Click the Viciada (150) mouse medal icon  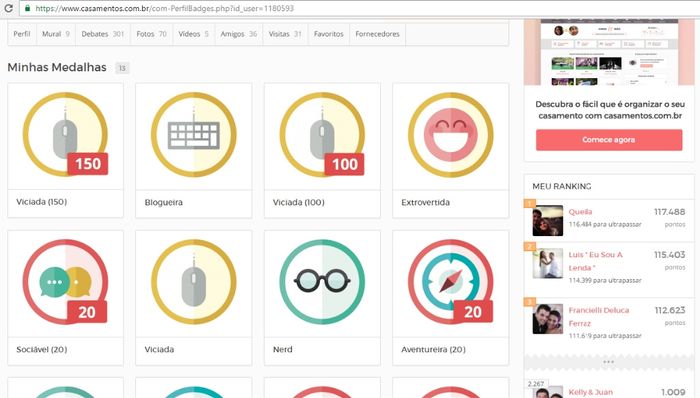coord(65,134)
